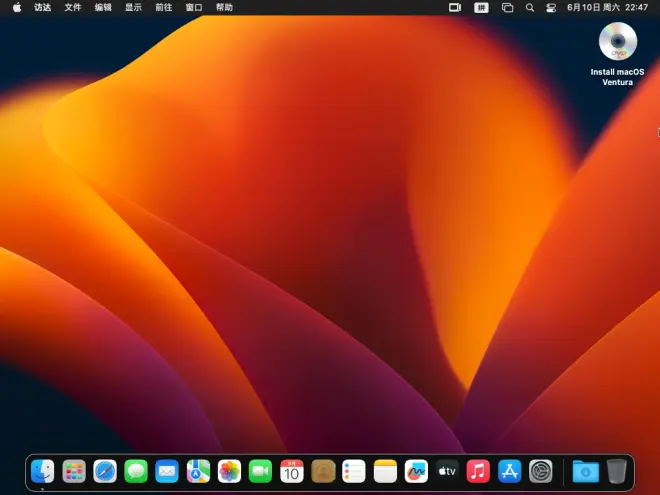Click the screen mirroring menu bar icon
The image size is (660, 495).
pyautogui.click(x=455, y=7)
